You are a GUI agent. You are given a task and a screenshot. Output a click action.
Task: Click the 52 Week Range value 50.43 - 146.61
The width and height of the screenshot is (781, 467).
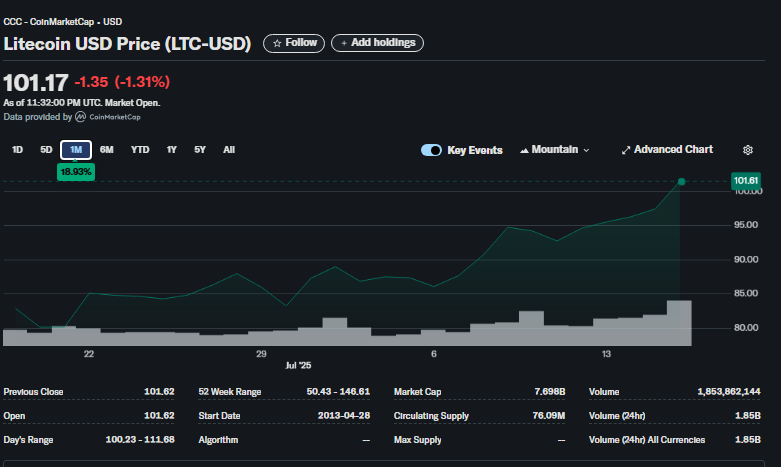(x=338, y=391)
